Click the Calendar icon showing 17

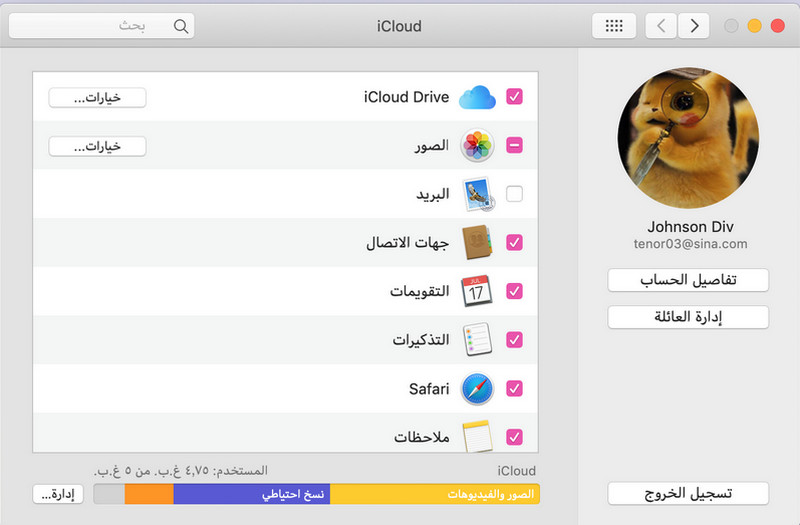[477, 291]
